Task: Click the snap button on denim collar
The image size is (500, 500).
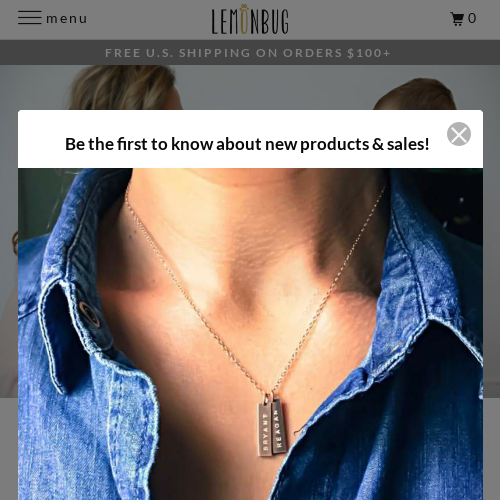Action: [89, 315]
